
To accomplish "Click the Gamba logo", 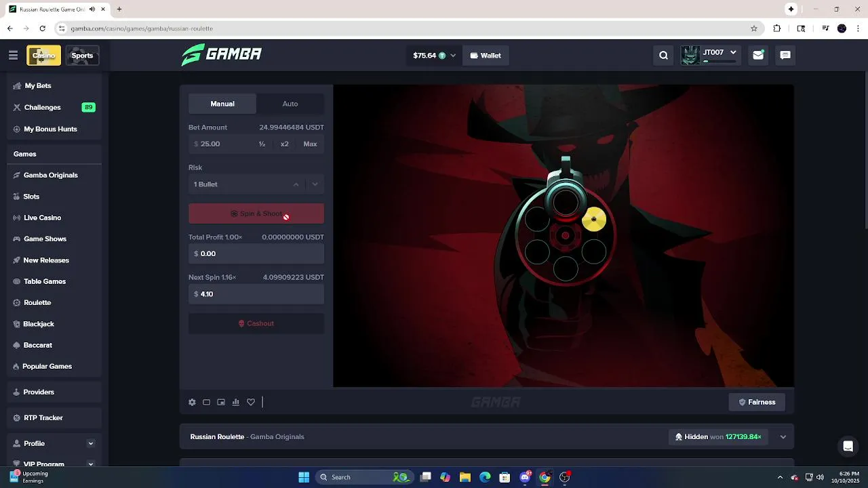I will pyautogui.click(x=222, y=55).
